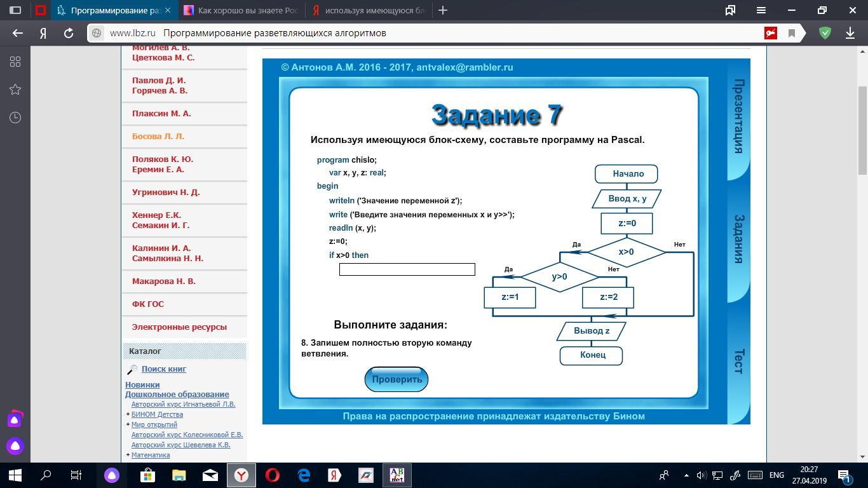
Task: Expand the Математика catalog item
Action: pyautogui.click(x=128, y=455)
